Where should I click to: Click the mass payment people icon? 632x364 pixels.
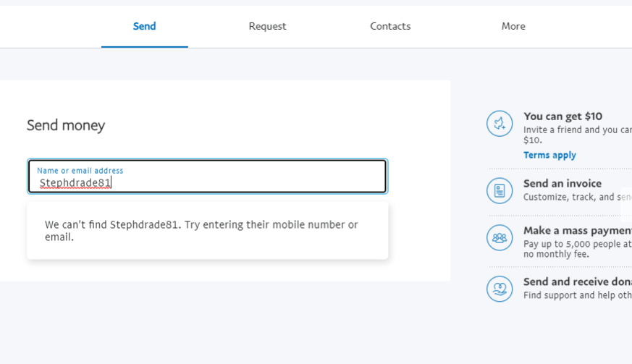tap(500, 237)
